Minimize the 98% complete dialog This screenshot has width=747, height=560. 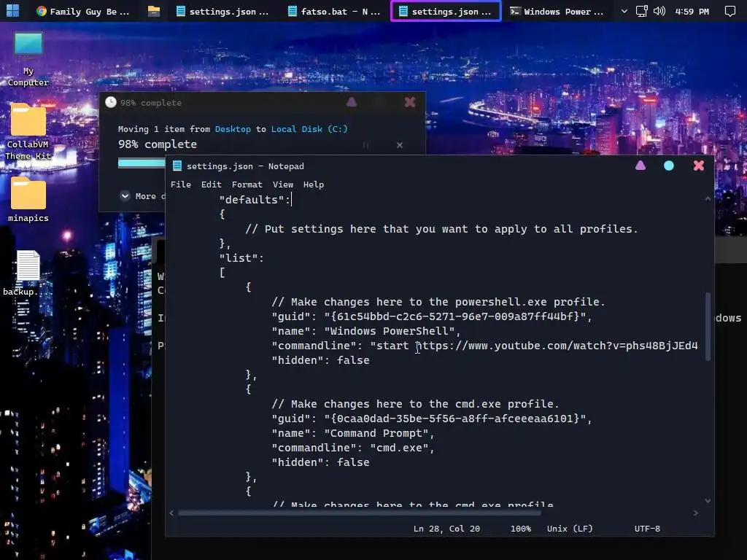point(352,102)
